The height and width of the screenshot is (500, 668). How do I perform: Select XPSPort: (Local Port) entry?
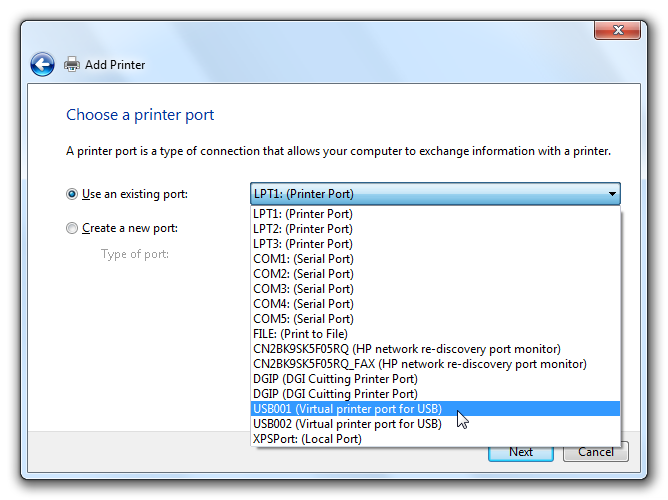pos(307,439)
